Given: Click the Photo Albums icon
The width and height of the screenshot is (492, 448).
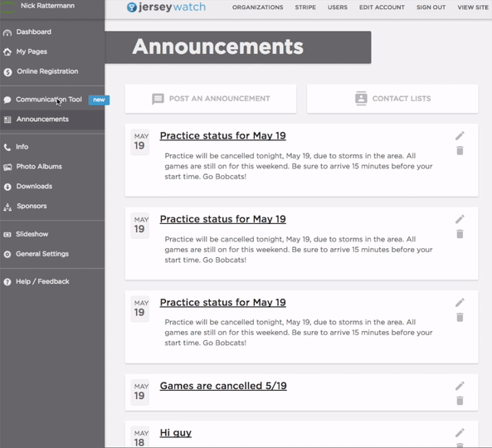Looking at the screenshot, I should (x=7, y=167).
